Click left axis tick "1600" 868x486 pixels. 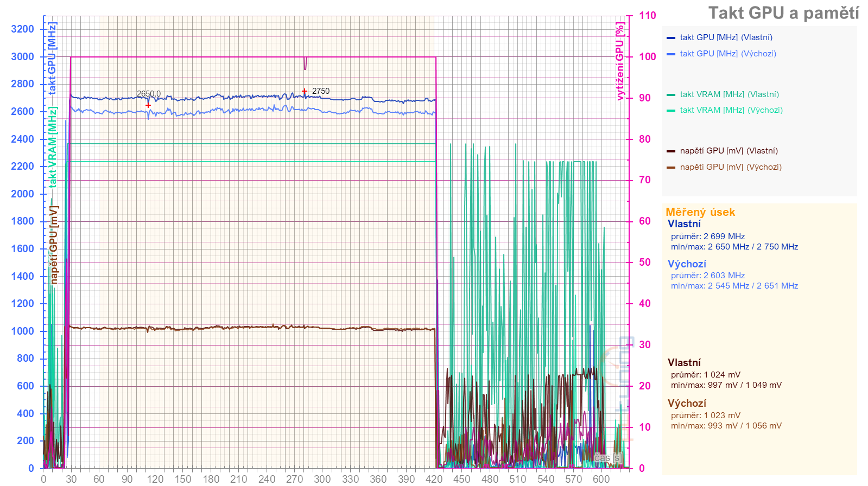click(22, 249)
